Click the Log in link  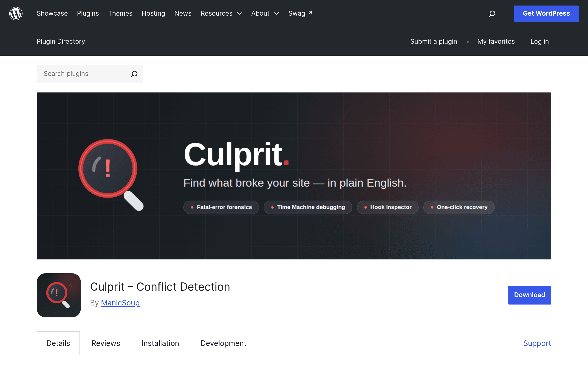[x=539, y=41]
